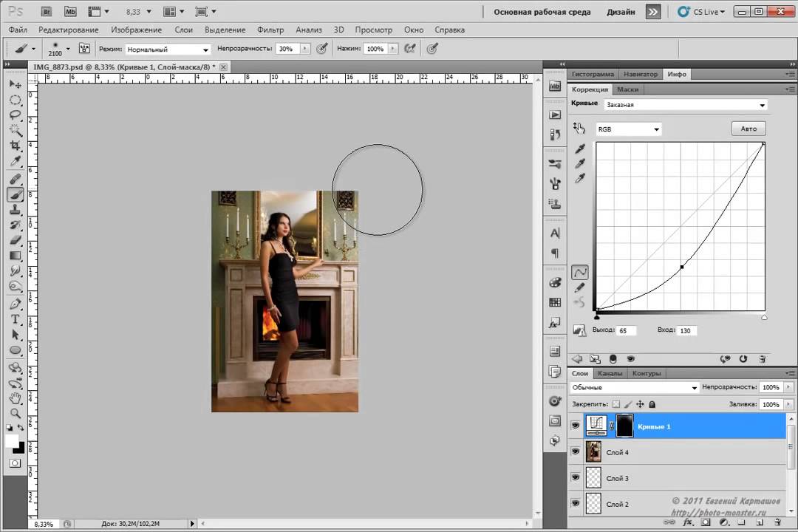Screen dimensions: 798x532
Task: Select the Move tool
Action: (15, 84)
